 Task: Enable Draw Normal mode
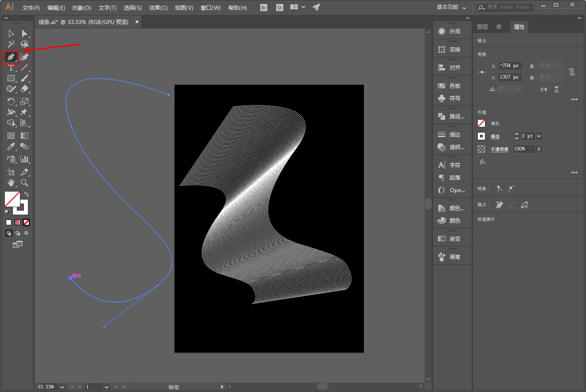(x=8, y=233)
